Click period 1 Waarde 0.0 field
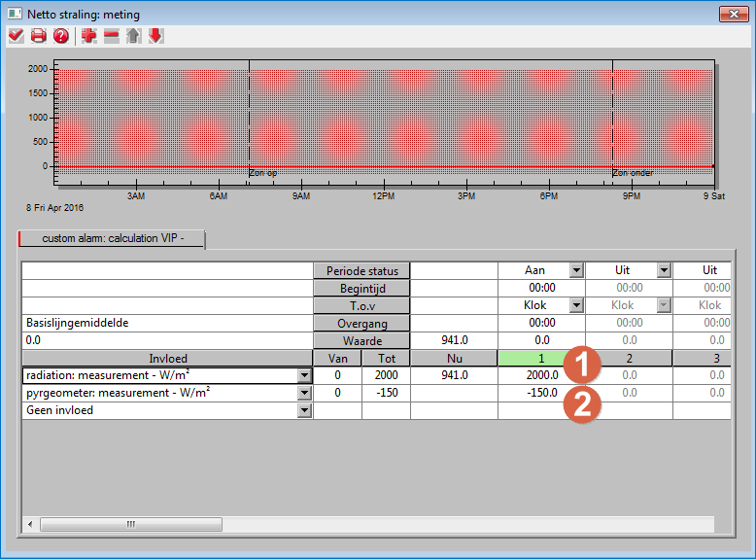 coord(542,340)
